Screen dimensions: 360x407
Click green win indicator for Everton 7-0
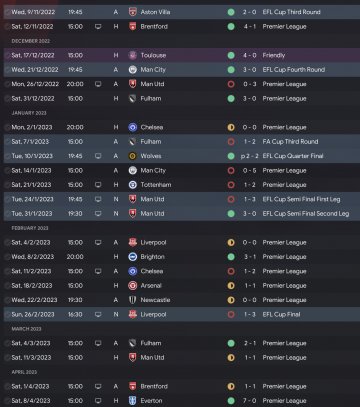(231, 401)
